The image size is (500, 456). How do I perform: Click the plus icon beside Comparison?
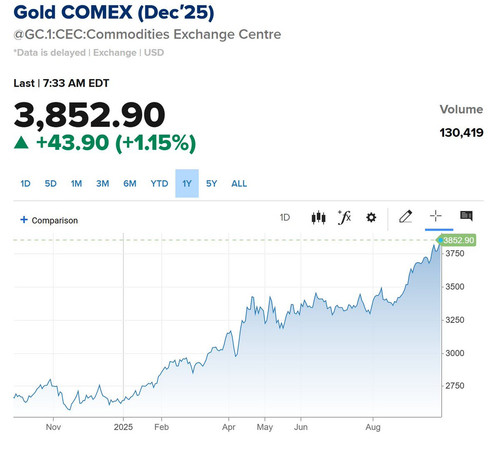pyautogui.click(x=24, y=220)
